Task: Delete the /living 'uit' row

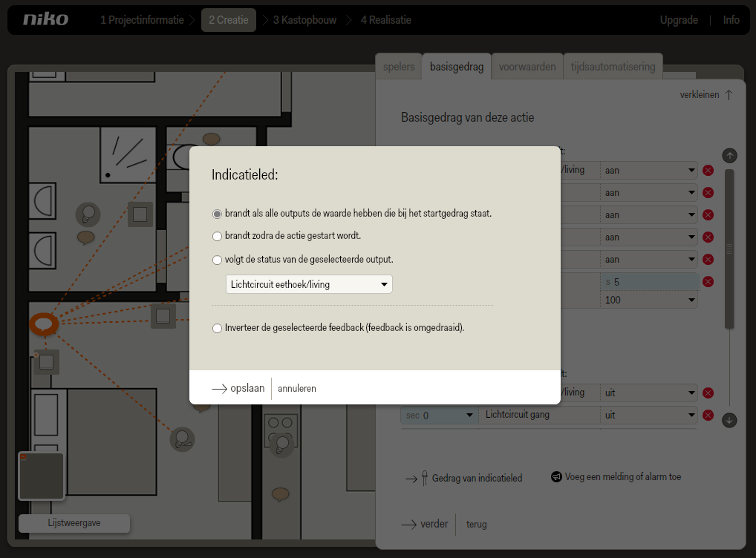Action: 708,393
